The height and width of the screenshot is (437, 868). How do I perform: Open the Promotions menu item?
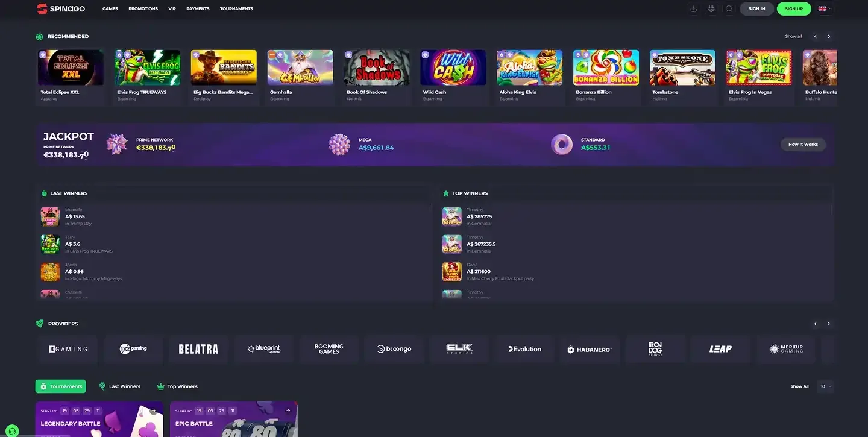point(143,8)
